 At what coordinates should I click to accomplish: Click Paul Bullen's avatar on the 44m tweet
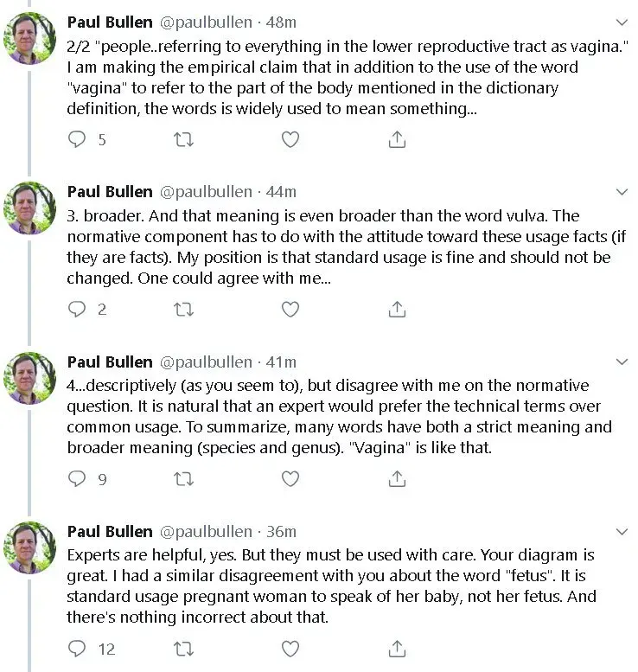pos(30,208)
